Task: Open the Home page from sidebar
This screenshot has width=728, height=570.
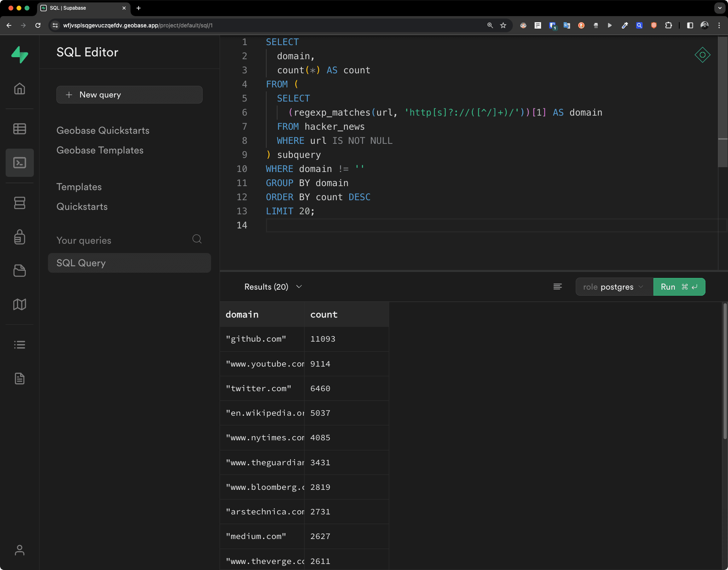Action: coord(19,89)
